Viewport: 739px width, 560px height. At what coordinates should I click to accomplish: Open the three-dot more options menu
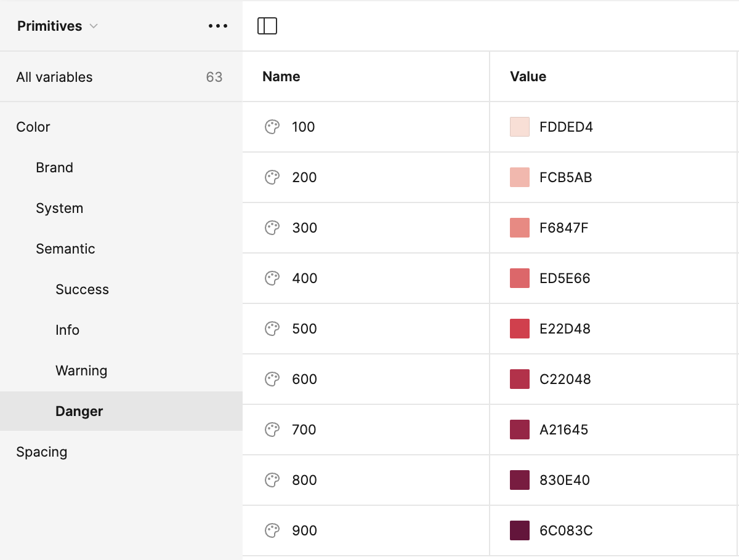click(x=218, y=26)
